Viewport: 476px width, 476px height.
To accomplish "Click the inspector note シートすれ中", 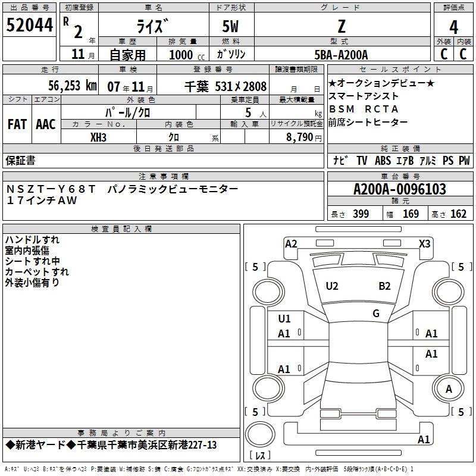I will coord(33,261).
